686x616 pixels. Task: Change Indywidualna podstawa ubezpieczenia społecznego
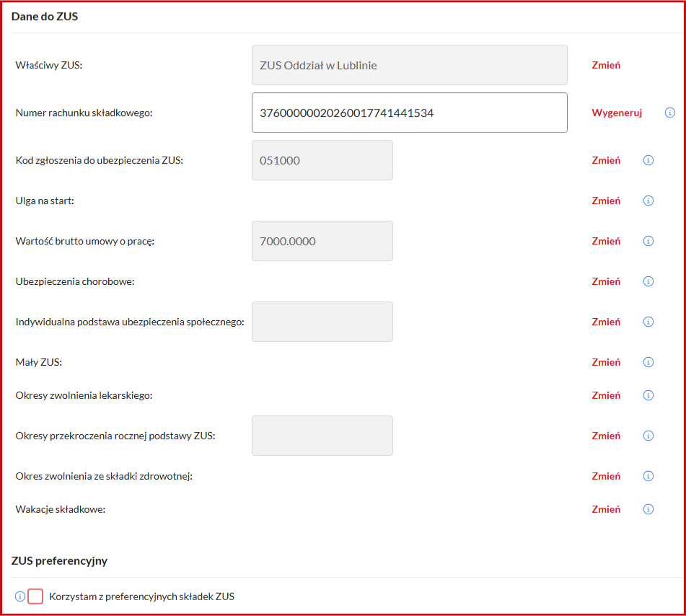click(606, 322)
